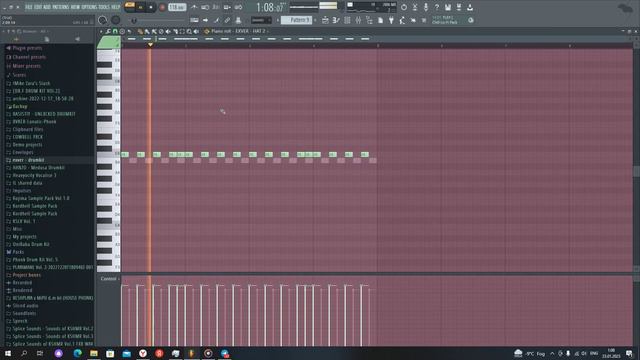This screenshot has width=640, height=360.
Task: Toggle the Browser view icon
Action: point(369,20)
